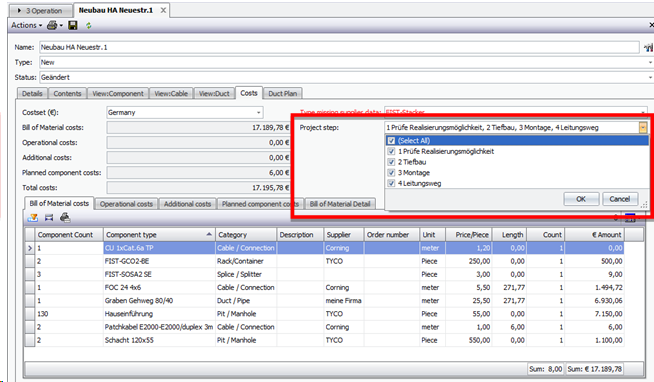The height and width of the screenshot is (382, 654).
Task: Open the View:Duct tab
Action: pyautogui.click(x=214, y=93)
